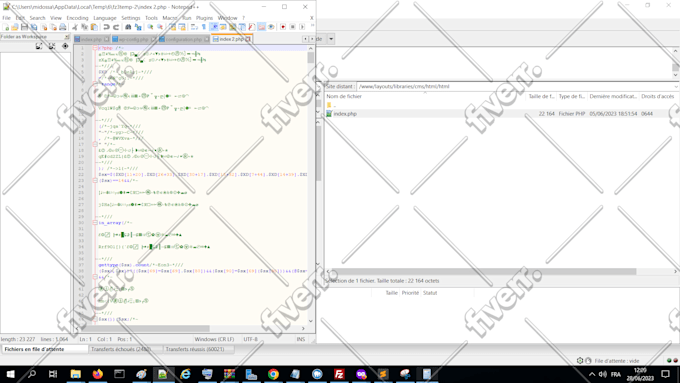
Task: Sort FileZilla list by Nom de fichier header
Action: pos(425,96)
